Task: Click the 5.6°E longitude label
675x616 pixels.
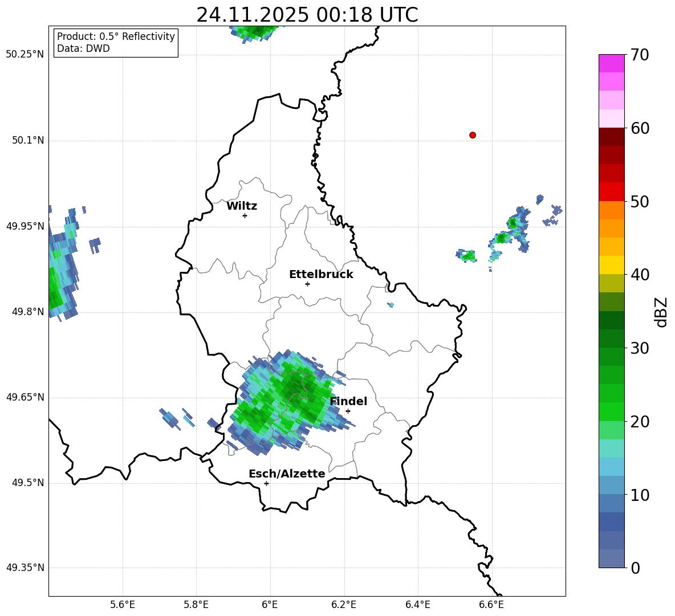Action: click(x=123, y=605)
